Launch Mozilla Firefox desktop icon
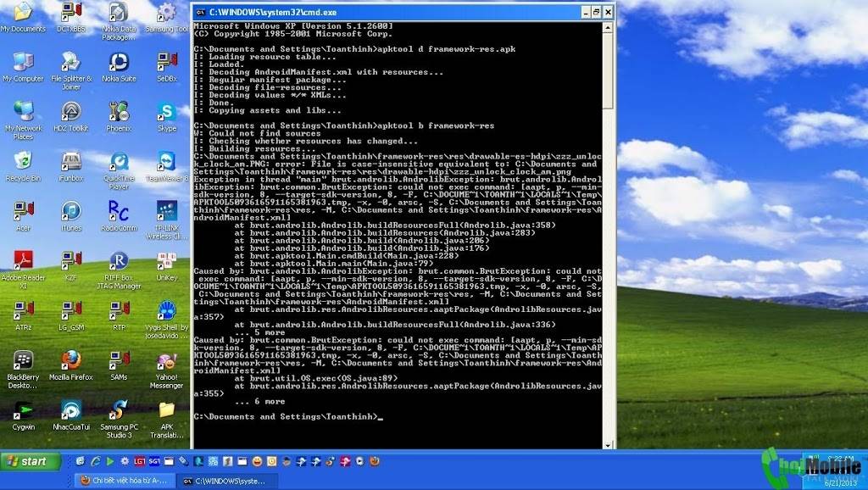This screenshot has height=490, width=868. coord(71,366)
